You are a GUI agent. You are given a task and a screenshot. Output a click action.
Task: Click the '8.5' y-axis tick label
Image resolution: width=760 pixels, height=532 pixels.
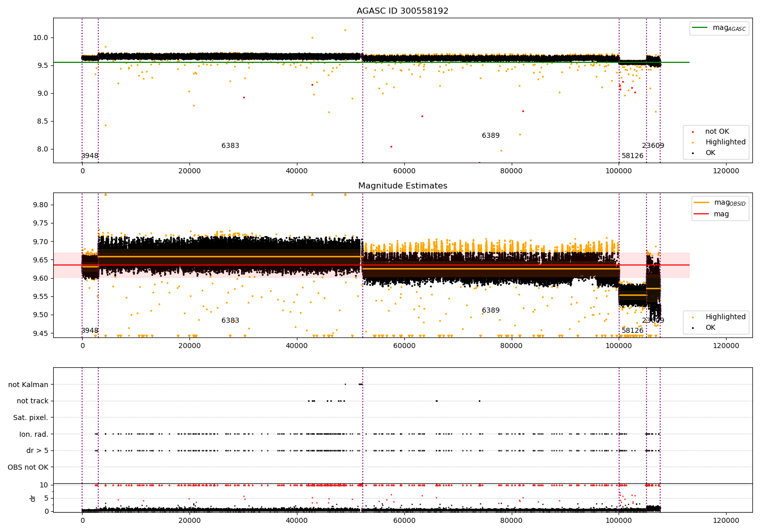click(43, 122)
